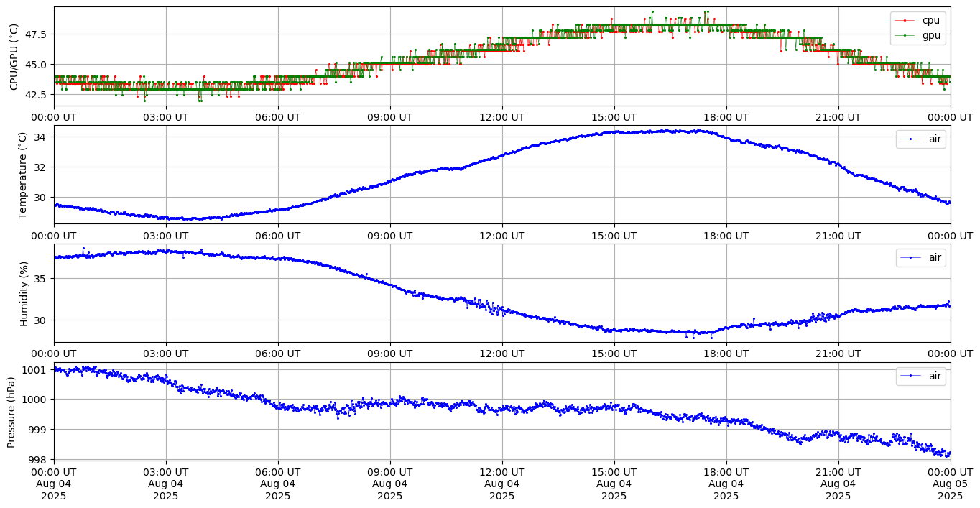Viewport: 980px width, 508px height.
Task: Select the 'air' legend in the Temperature plot
Action: pos(920,139)
